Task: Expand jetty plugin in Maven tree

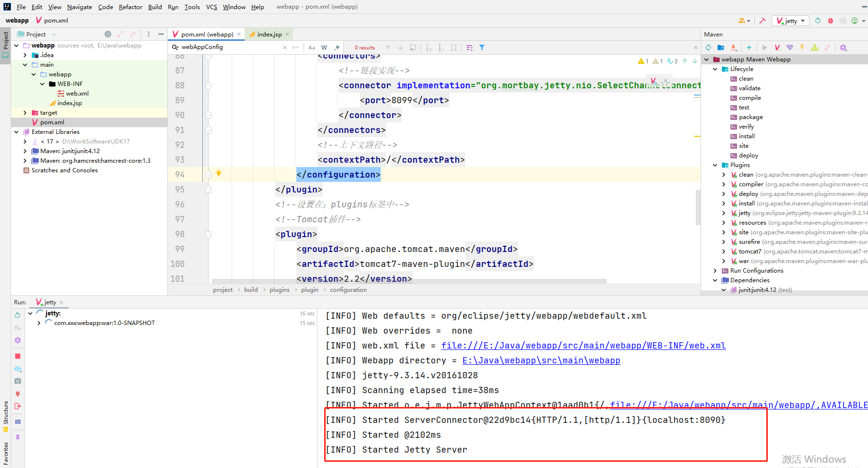Action: (724, 213)
